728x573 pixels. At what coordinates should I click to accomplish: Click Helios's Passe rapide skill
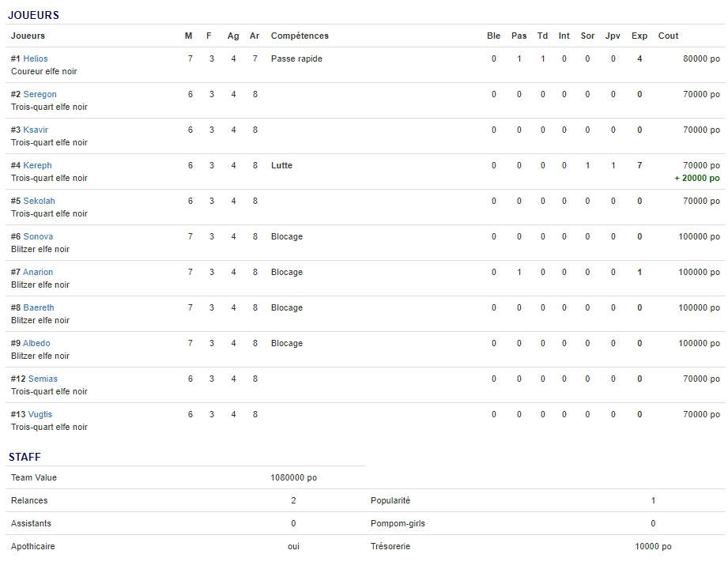pos(296,58)
